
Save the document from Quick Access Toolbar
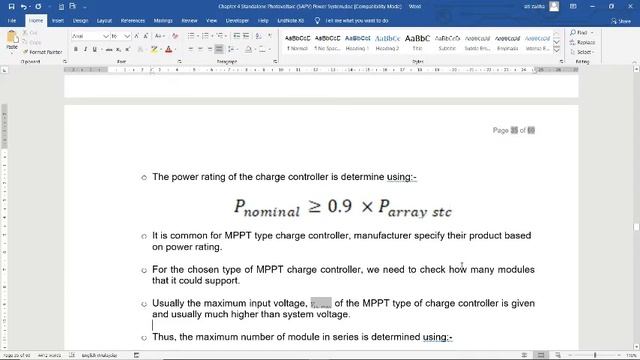11,7
